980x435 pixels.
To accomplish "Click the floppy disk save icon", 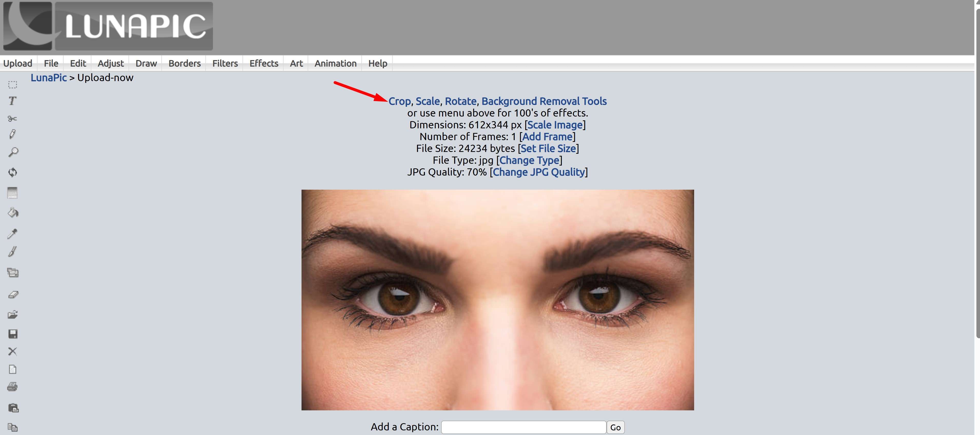I will point(13,334).
